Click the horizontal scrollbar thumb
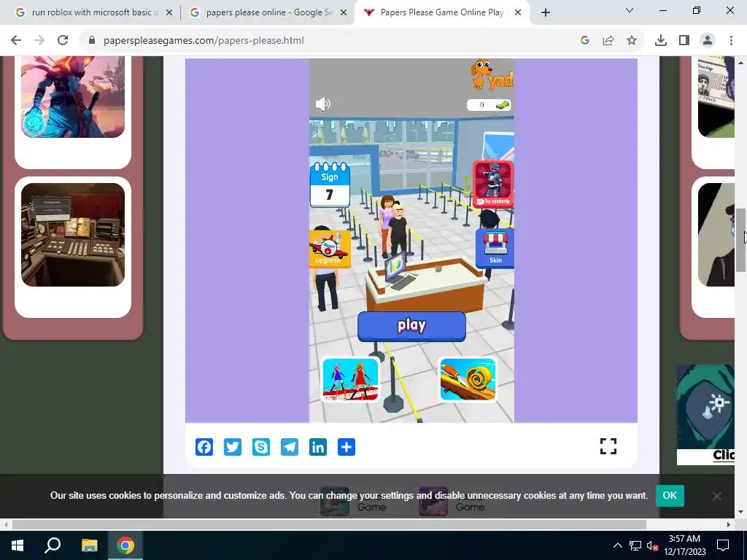This screenshot has width=747, height=560. tap(329, 525)
